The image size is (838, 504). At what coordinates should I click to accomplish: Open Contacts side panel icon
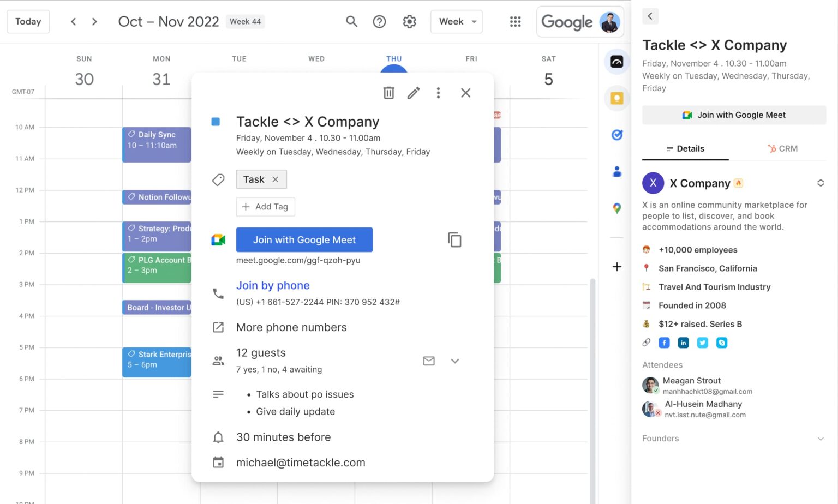(x=617, y=171)
